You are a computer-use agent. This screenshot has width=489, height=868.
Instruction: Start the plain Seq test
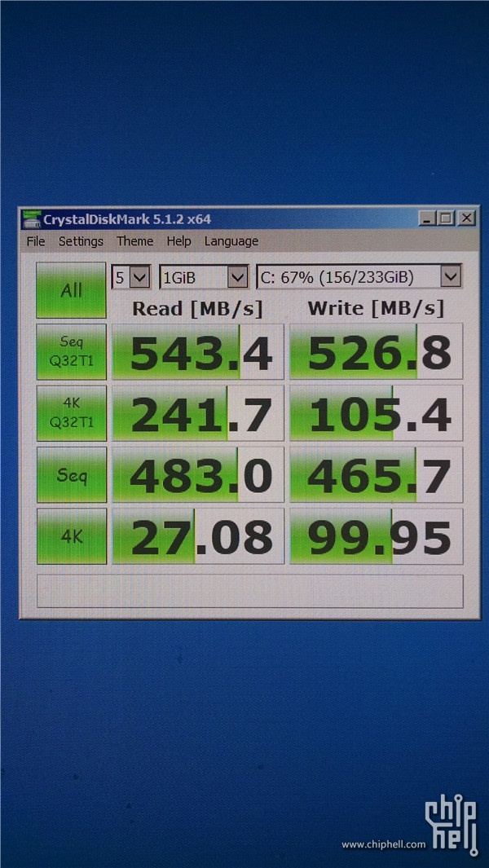[x=72, y=475]
